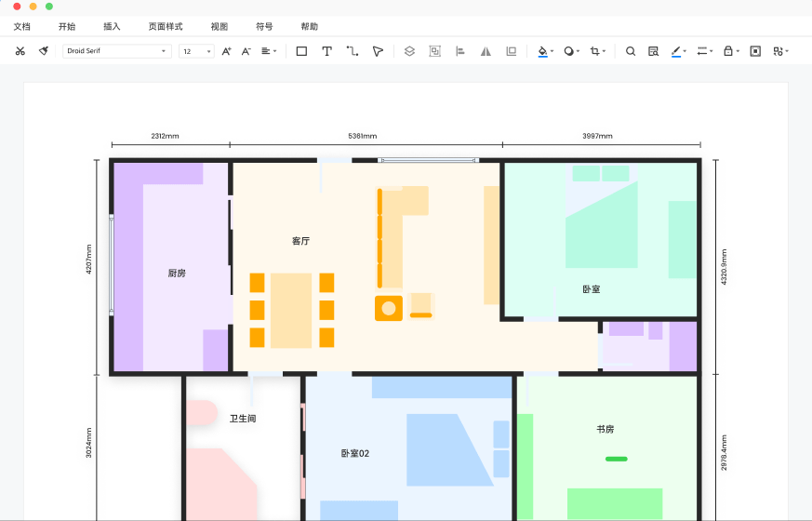The width and height of the screenshot is (812, 521).
Task: Select the scissors cut tool
Action: pyautogui.click(x=20, y=51)
